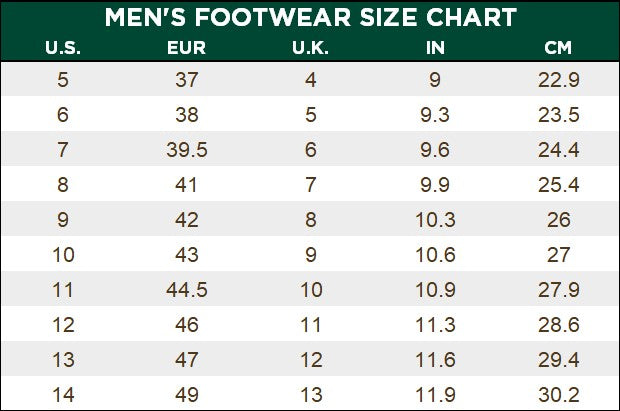Select EUR size 49 in last row

click(x=187, y=394)
